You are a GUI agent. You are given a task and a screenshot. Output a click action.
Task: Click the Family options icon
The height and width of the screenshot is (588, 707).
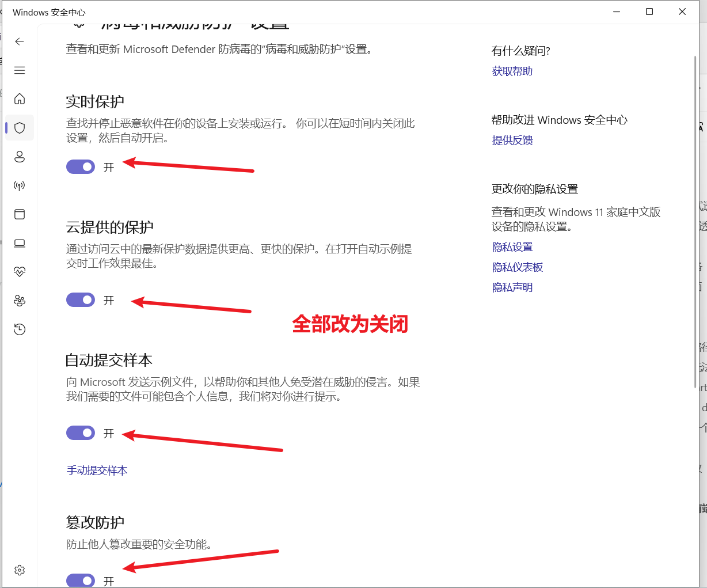[x=19, y=300]
